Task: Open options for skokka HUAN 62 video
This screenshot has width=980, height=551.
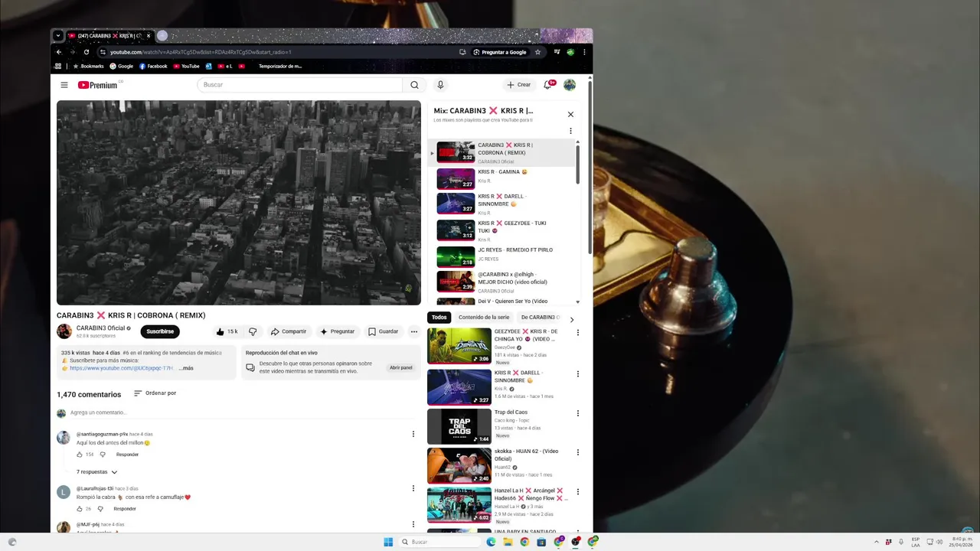Action: [x=577, y=452]
